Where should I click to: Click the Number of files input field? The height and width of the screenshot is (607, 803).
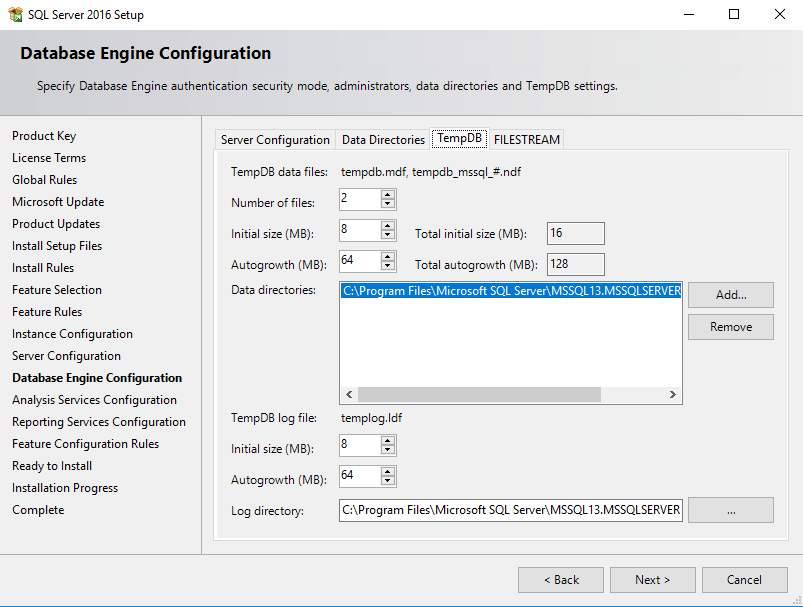[x=361, y=199]
